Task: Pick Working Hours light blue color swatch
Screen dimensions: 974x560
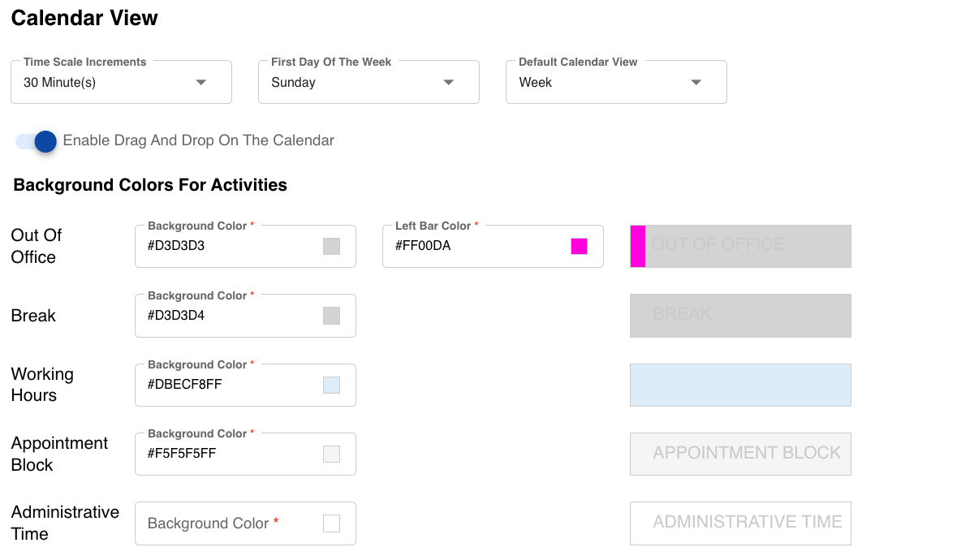Action: tap(331, 385)
